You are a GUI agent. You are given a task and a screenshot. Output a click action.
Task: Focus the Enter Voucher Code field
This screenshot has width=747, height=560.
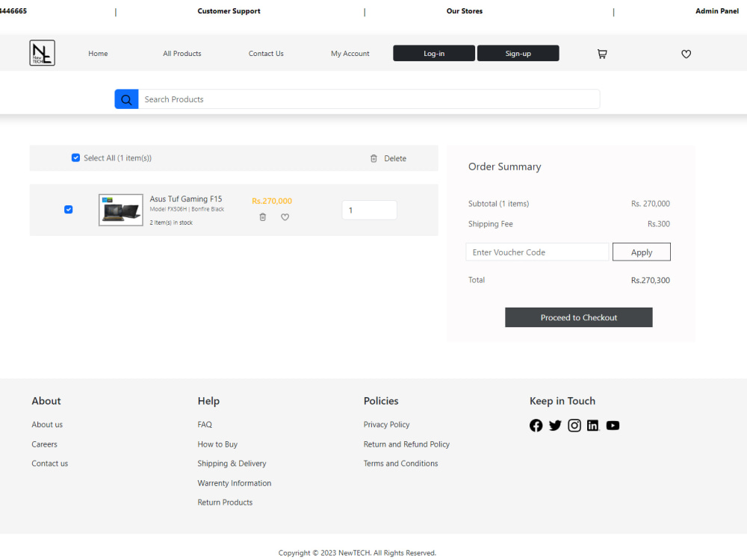click(x=537, y=252)
